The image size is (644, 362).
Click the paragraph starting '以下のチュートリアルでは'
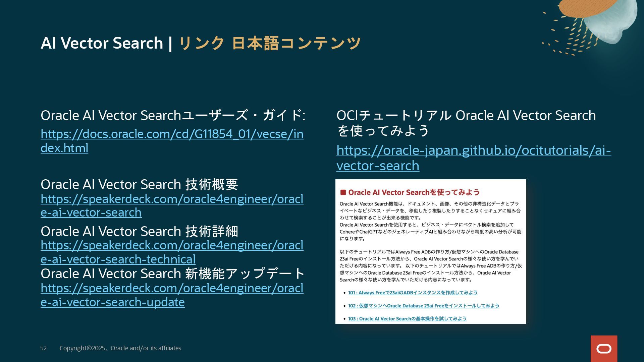(x=431, y=266)
